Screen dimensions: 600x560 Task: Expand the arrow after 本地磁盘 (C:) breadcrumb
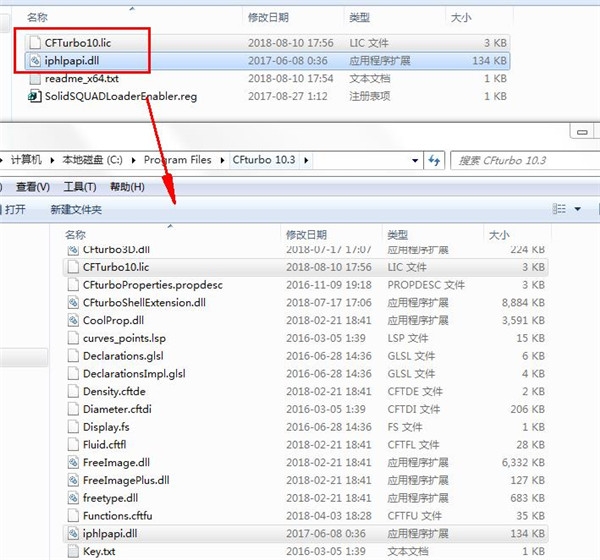coord(133,160)
